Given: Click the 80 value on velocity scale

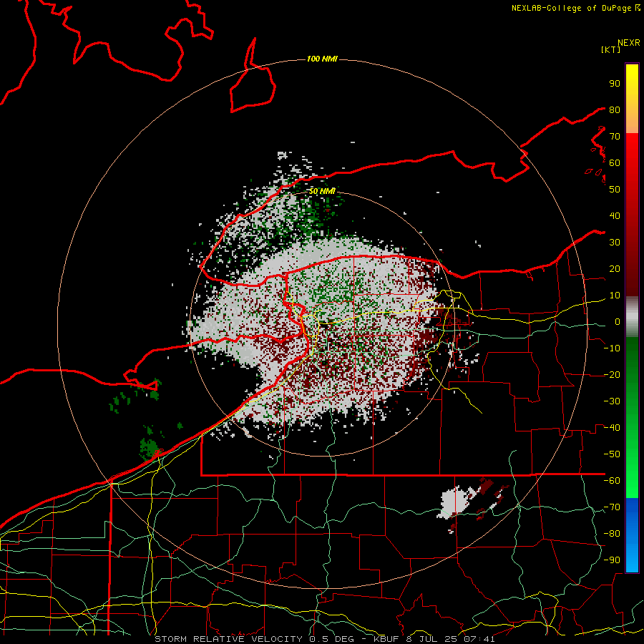Looking at the screenshot, I should click(615, 109).
